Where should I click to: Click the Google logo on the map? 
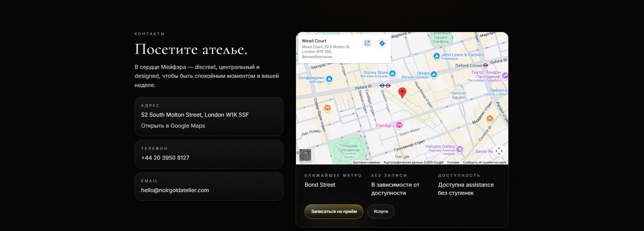(x=402, y=157)
